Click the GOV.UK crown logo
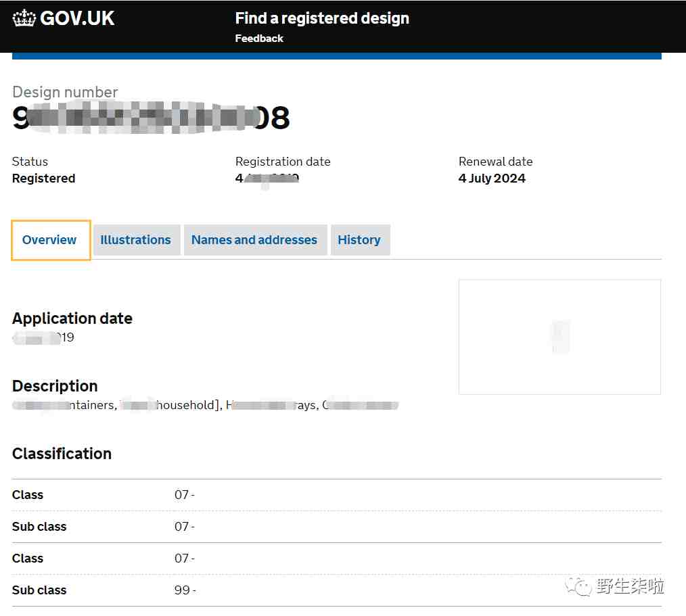This screenshot has width=686, height=616. (x=24, y=18)
